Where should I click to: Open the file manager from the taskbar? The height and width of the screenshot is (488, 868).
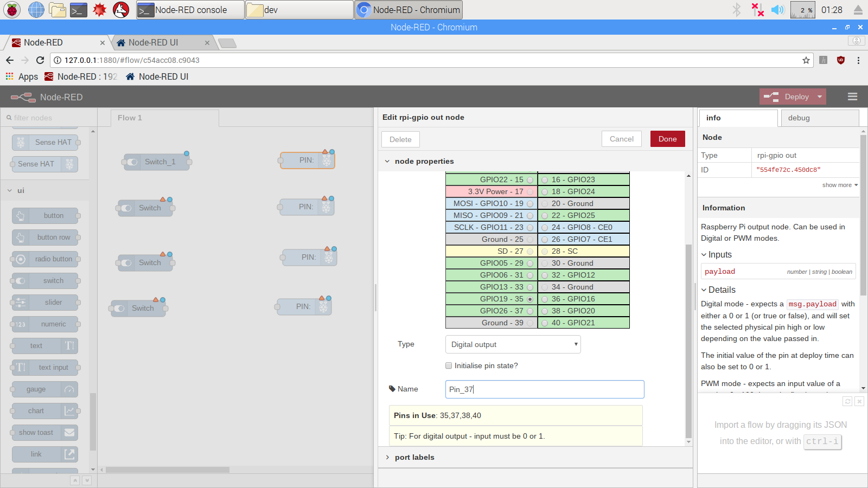(57, 10)
